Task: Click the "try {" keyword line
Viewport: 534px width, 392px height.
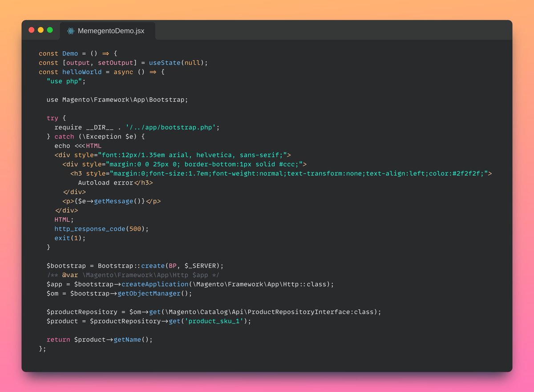Action: [x=56, y=118]
